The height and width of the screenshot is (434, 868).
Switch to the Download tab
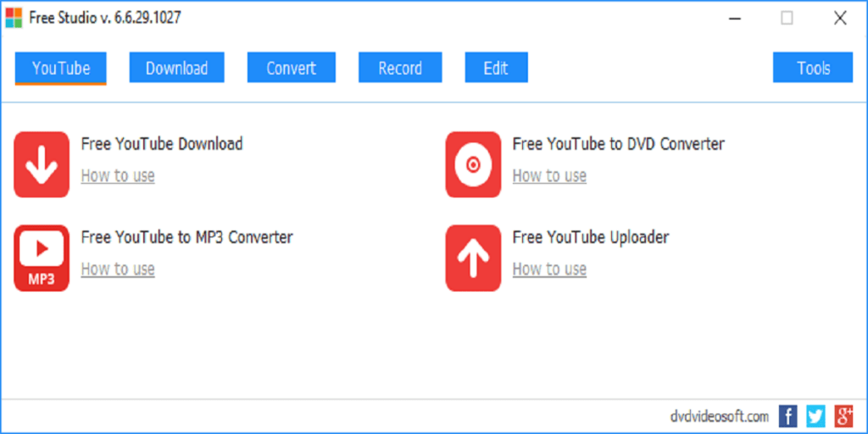(176, 69)
